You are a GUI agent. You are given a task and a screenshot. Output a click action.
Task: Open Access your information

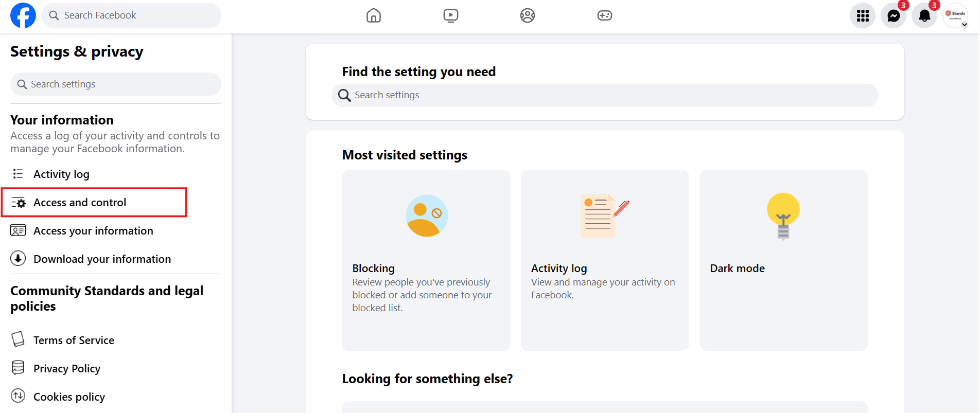[x=93, y=231]
